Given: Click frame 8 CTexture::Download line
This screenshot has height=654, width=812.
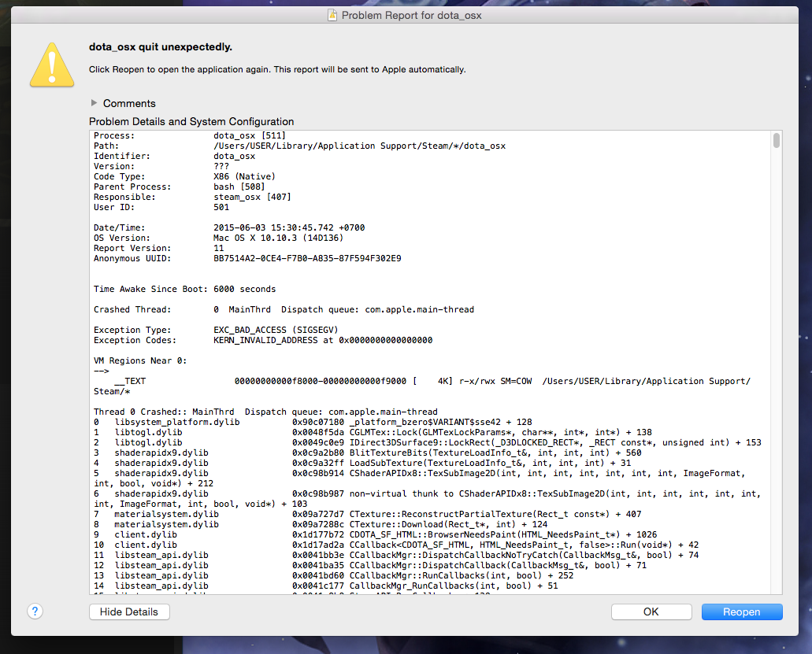Looking at the screenshot, I should tap(321, 525).
